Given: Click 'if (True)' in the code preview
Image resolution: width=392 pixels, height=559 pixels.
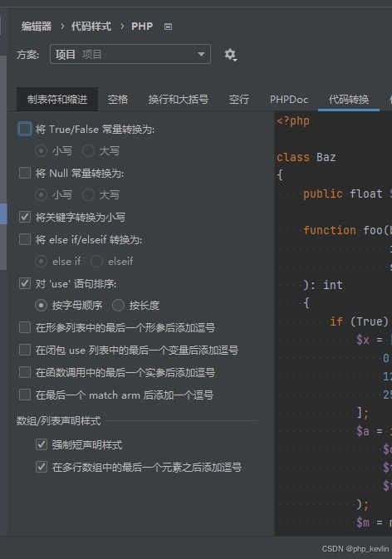Looking at the screenshot, I should point(359,321).
